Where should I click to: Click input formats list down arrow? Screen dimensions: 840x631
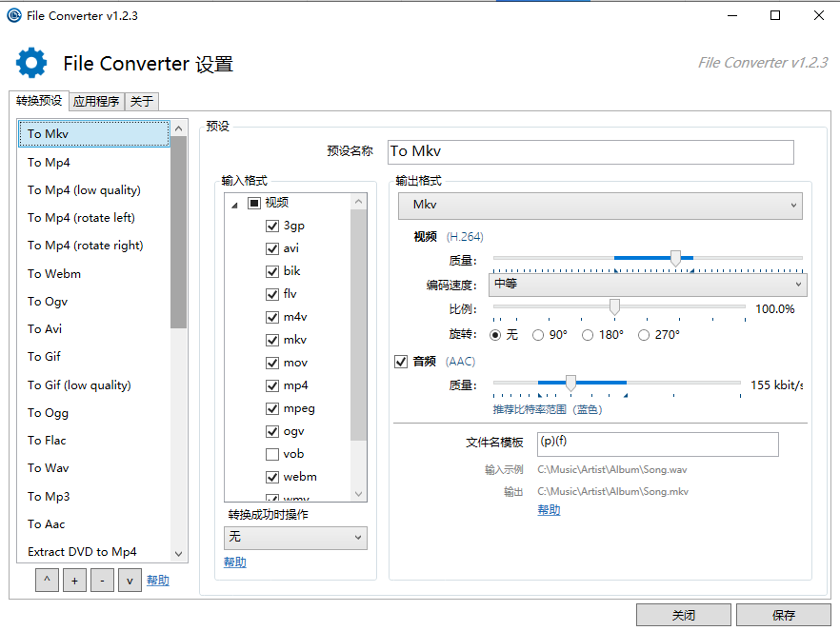click(359, 493)
